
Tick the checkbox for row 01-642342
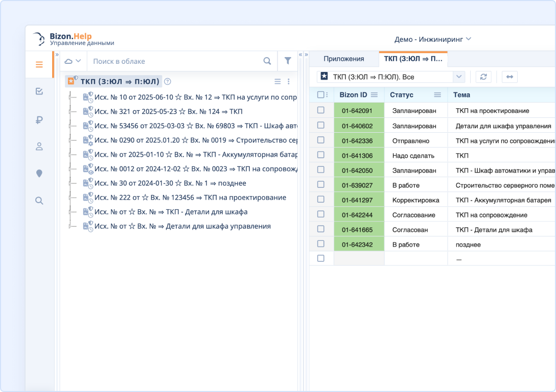point(321,244)
